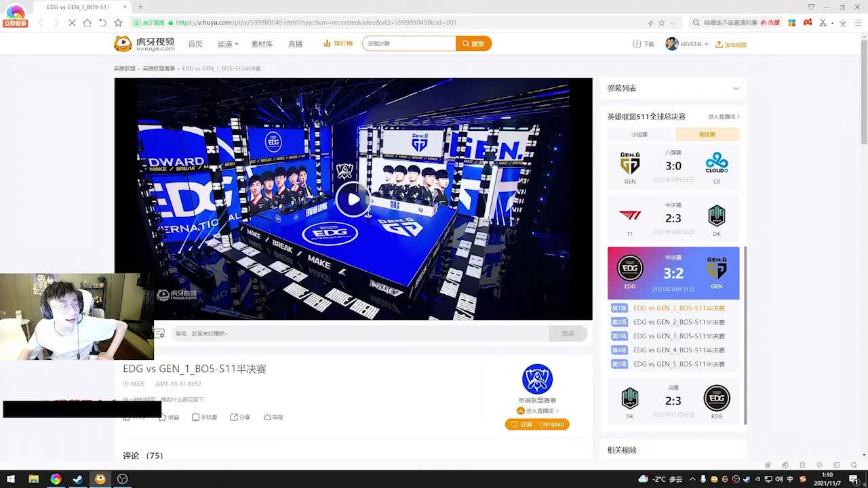Select the T1 vs DK 2:3 match
868x488 pixels.
pos(673,218)
